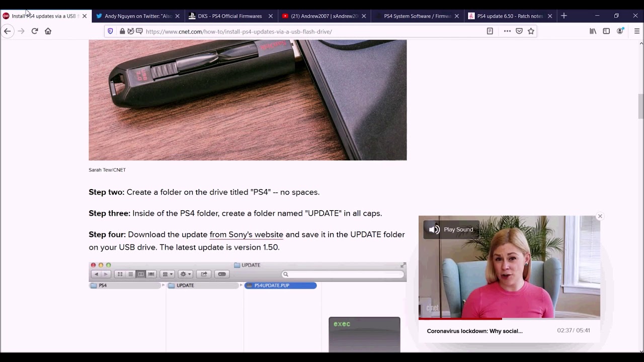The image size is (644, 362).
Task: Open the Coronavirus lockdown video title
Action: click(474, 331)
